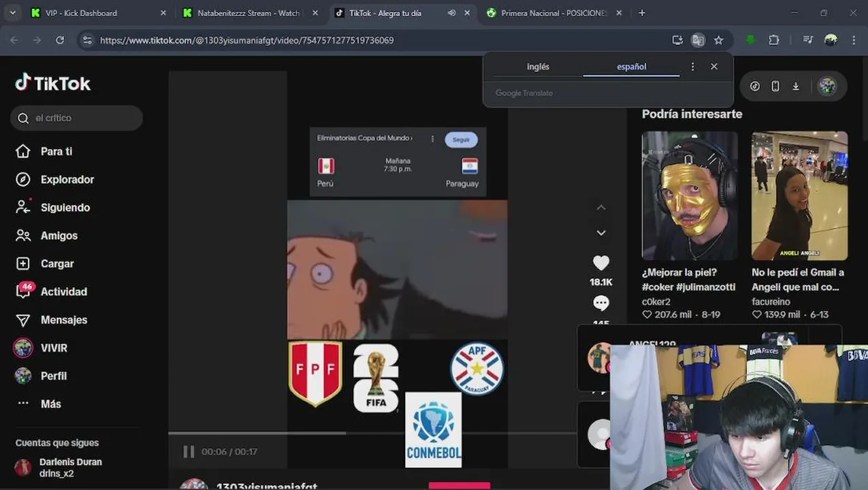Click the green extension icon in toolbar

750,40
